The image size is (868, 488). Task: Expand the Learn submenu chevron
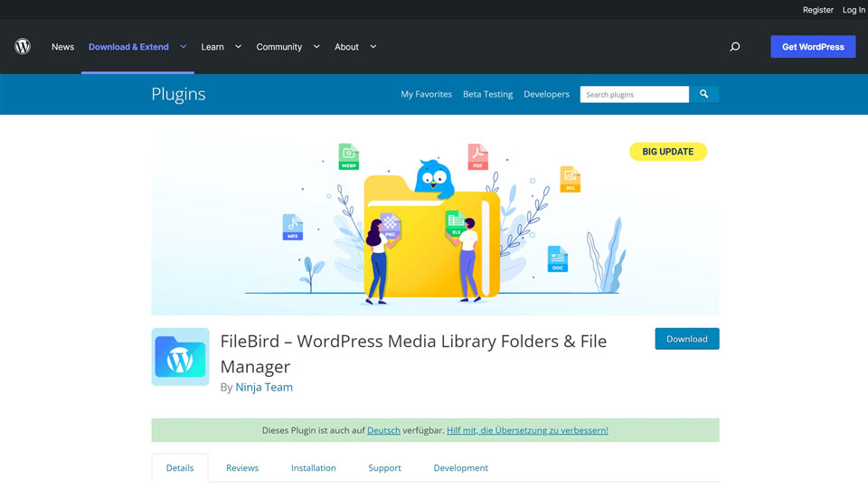point(238,47)
